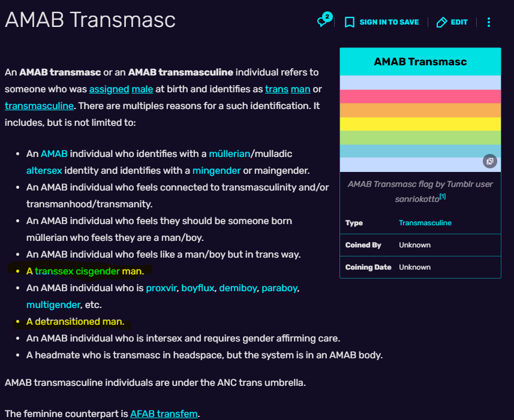514x420 pixels.
Task: Click the bookmark save icon
Action: (x=350, y=22)
